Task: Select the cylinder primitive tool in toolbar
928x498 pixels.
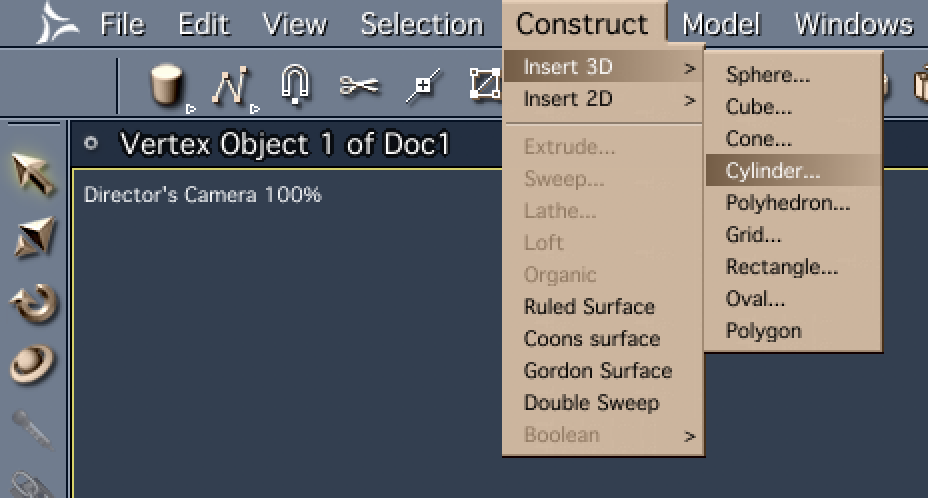Action: click(x=166, y=84)
